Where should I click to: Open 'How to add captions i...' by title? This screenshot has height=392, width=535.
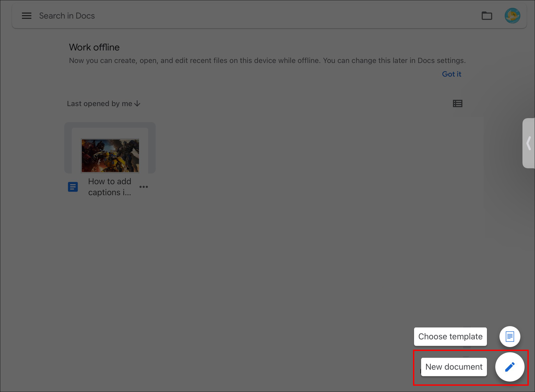(x=110, y=187)
